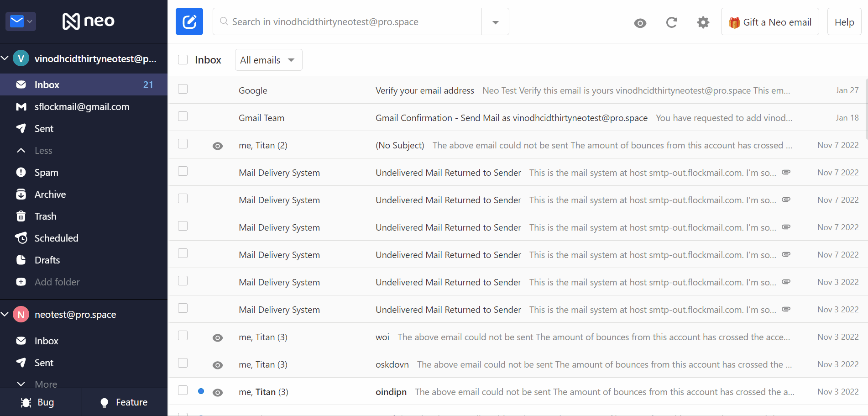The width and height of the screenshot is (868, 416).
Task: Select all emails using the header checkbox
Action: pyautogui.click(x=183, y=59)
